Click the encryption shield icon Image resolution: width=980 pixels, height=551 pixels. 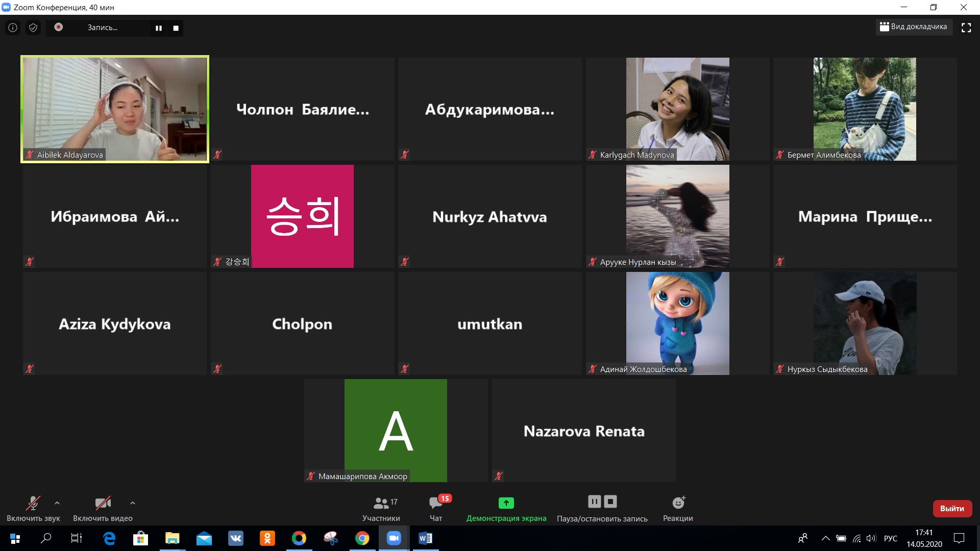pyautogui.click(x=33, y=28)
